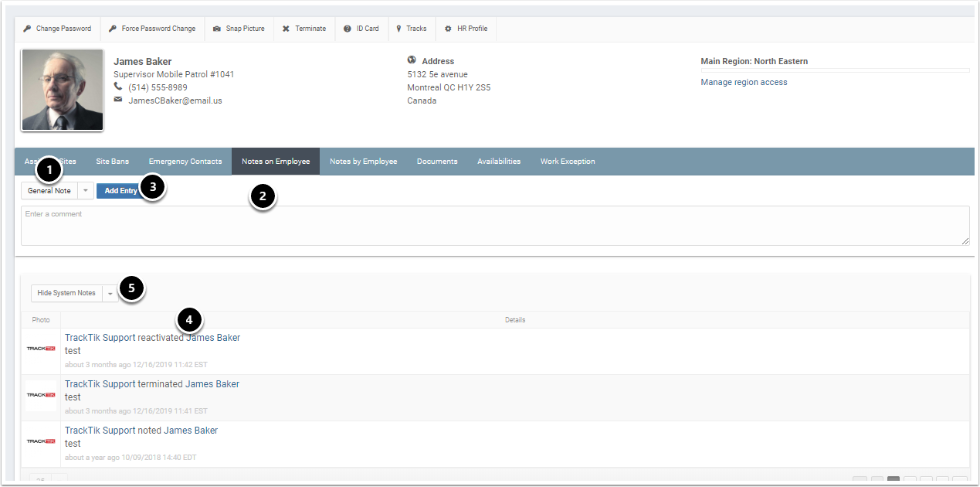The image size is (980, 487).
Task: Click the Photo column header
Action: 41,320
